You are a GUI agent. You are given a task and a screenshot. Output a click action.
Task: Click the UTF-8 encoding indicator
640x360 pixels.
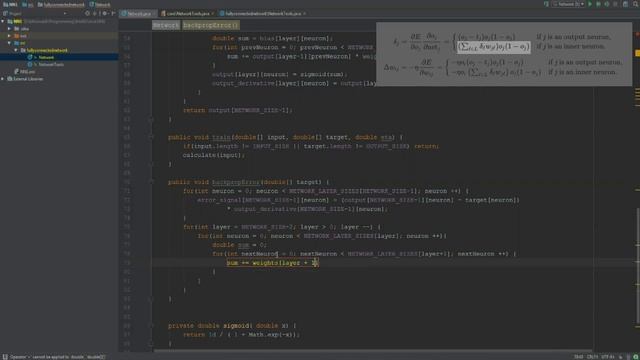(608, 357)
